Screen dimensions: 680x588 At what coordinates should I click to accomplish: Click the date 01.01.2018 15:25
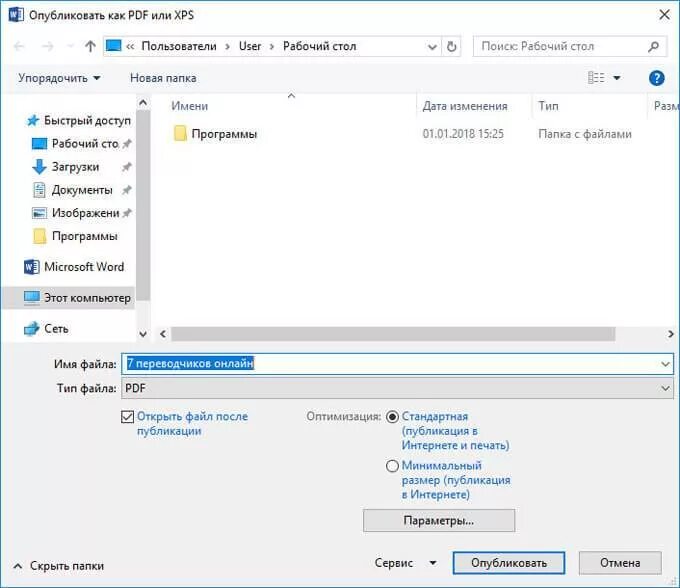[463, 134]
